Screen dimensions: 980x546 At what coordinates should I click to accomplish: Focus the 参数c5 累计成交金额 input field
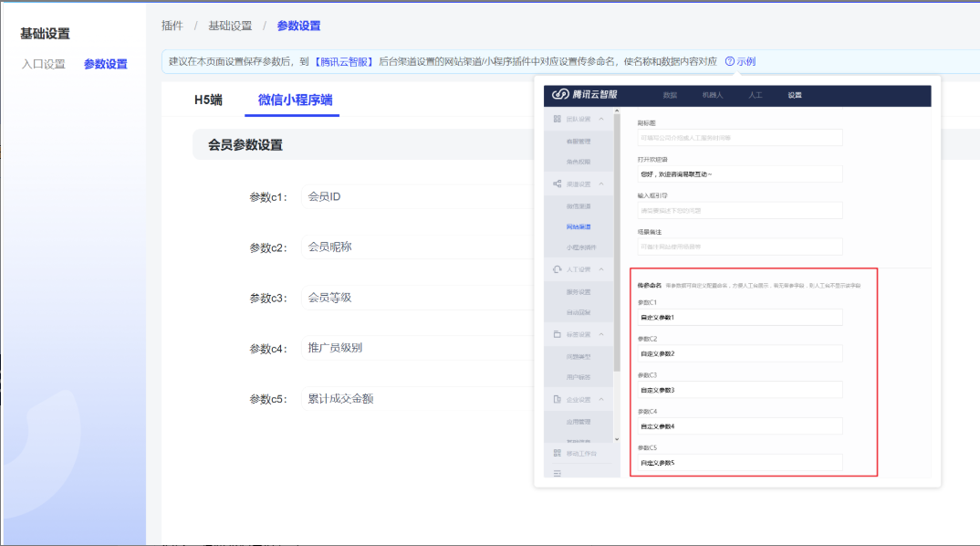(x=415, y=399)
